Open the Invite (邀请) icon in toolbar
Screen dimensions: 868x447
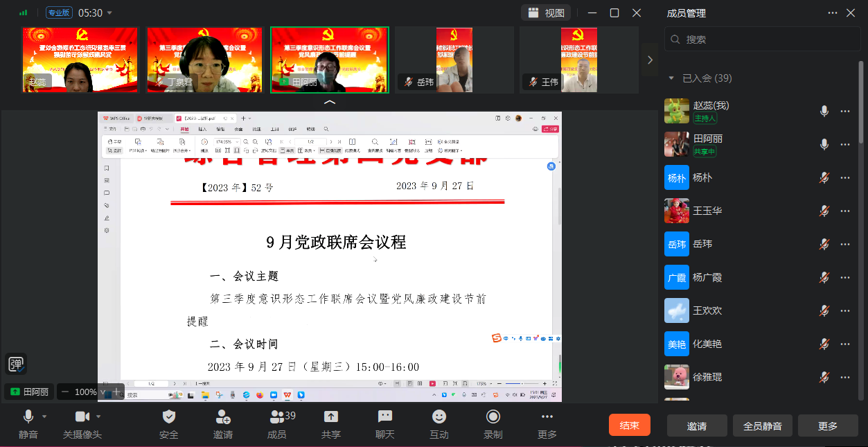[222, 417]
